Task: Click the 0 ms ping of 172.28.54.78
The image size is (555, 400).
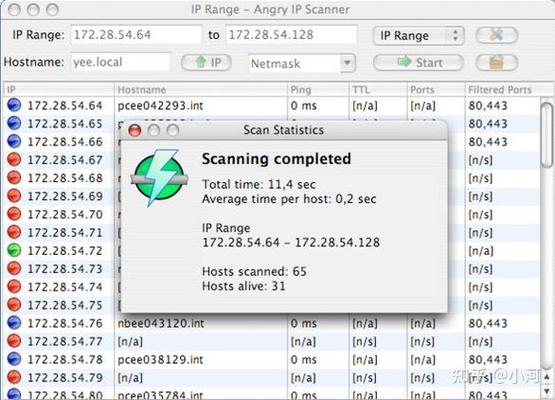Action: click(x=304, y=360)
